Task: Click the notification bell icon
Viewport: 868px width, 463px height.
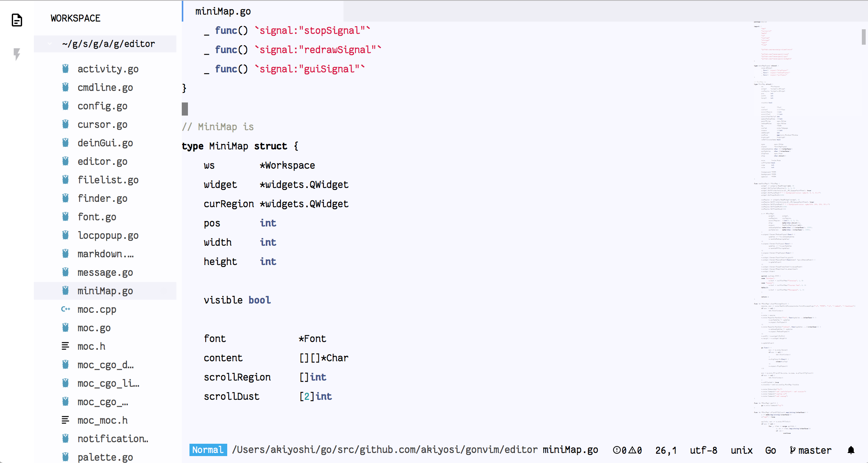Action: pyautogui.click(x=851, y=450)
